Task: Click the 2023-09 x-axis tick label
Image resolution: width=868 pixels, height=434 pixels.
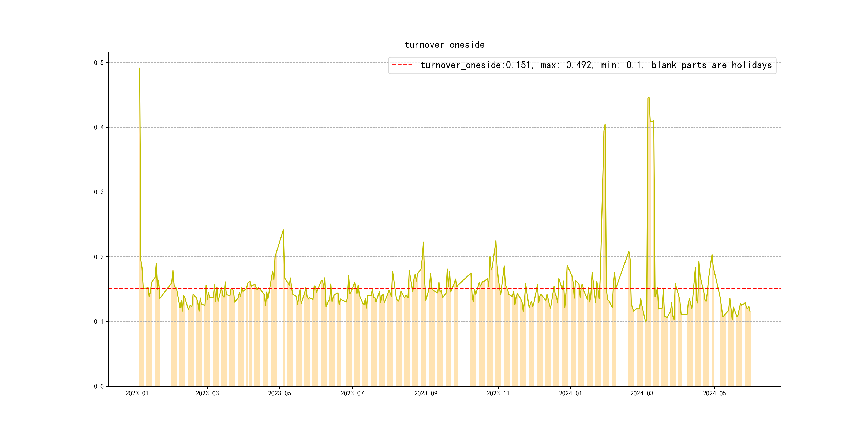Action: tap(426, 393)
